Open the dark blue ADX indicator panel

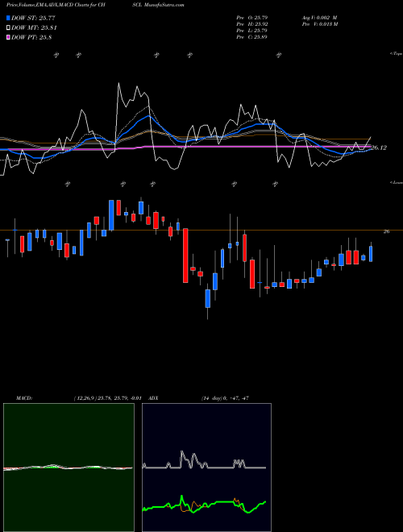click(206, 468)
